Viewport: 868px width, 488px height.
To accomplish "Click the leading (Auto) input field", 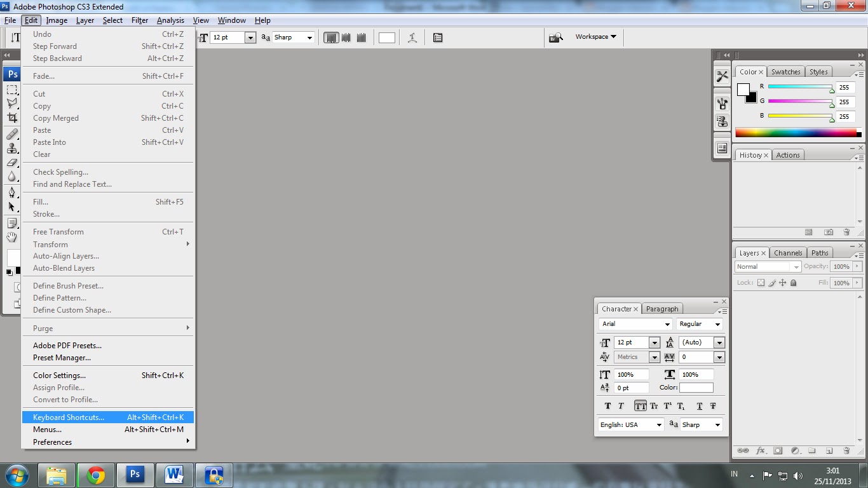I will point(696,342).
